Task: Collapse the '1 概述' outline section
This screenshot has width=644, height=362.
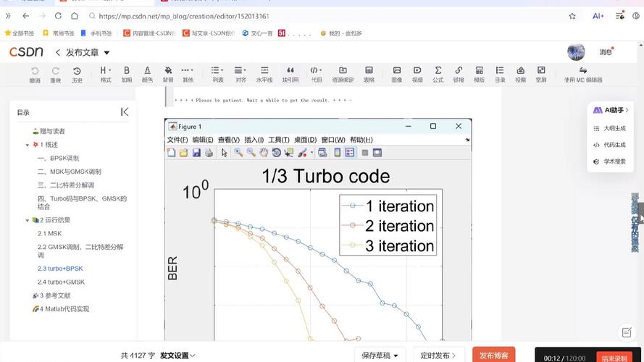Action: point(28,145)
